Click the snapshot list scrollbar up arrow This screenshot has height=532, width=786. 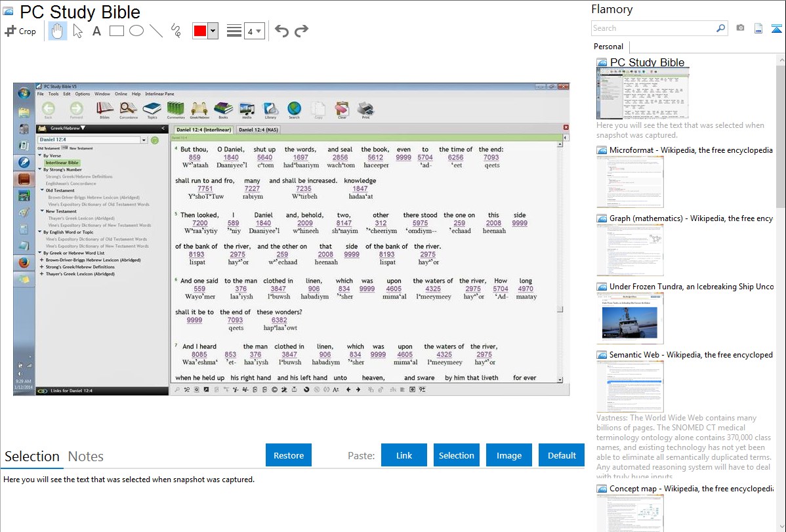pos(781,60)
